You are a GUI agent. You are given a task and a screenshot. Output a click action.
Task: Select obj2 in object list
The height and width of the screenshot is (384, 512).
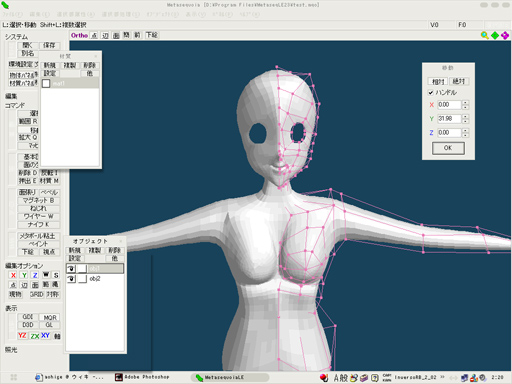pos(95,279)
